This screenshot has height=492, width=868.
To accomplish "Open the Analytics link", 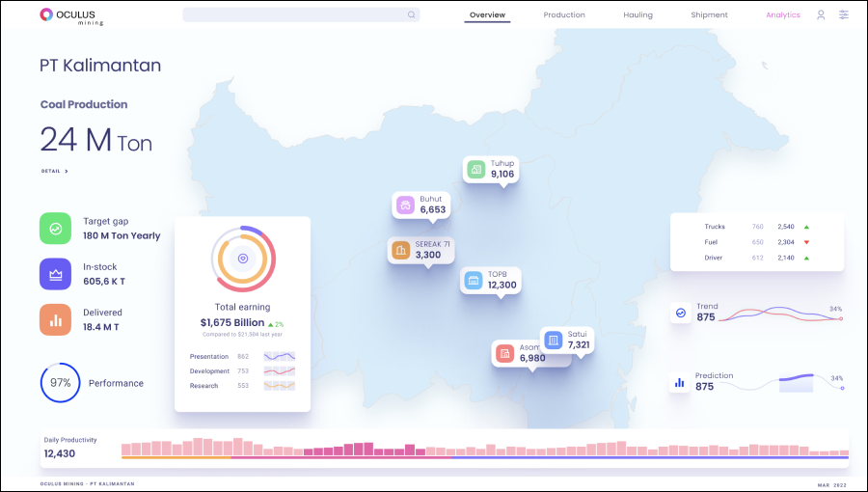I will point(782,15).
